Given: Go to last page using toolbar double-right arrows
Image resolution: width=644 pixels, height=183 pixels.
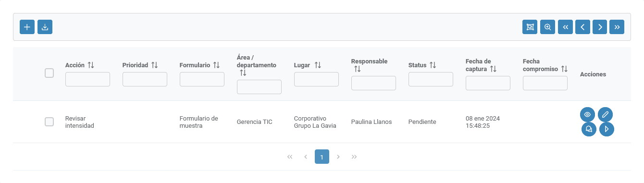Looking at the screenshot, I should (617, 27).
